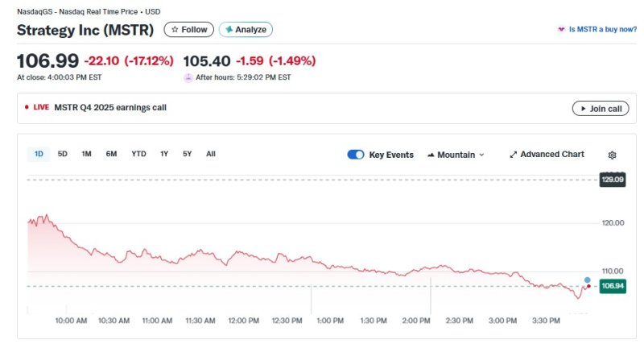This screenshot has height=344, width=644.
Task: Click the heart icon beside MSTR buy prompt
Action: pyautogui.click(x=561, y=30)
